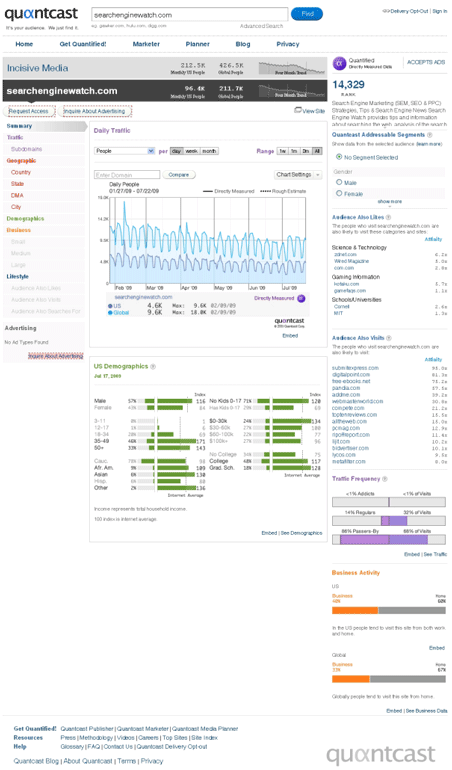The width and height of the screenshot is (452, 770).
Task: Open the Chart Settings dropdown arrow
Action: [x=318, y=175]
